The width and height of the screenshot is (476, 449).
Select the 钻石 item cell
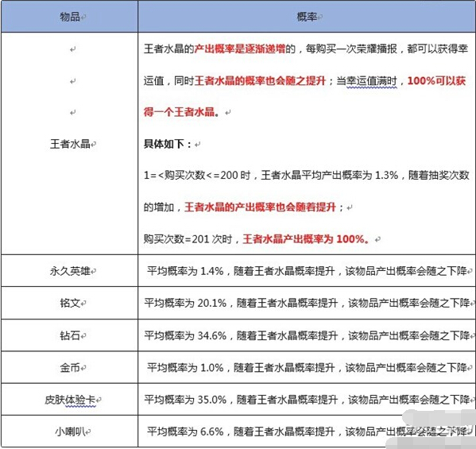pos(69,335)
